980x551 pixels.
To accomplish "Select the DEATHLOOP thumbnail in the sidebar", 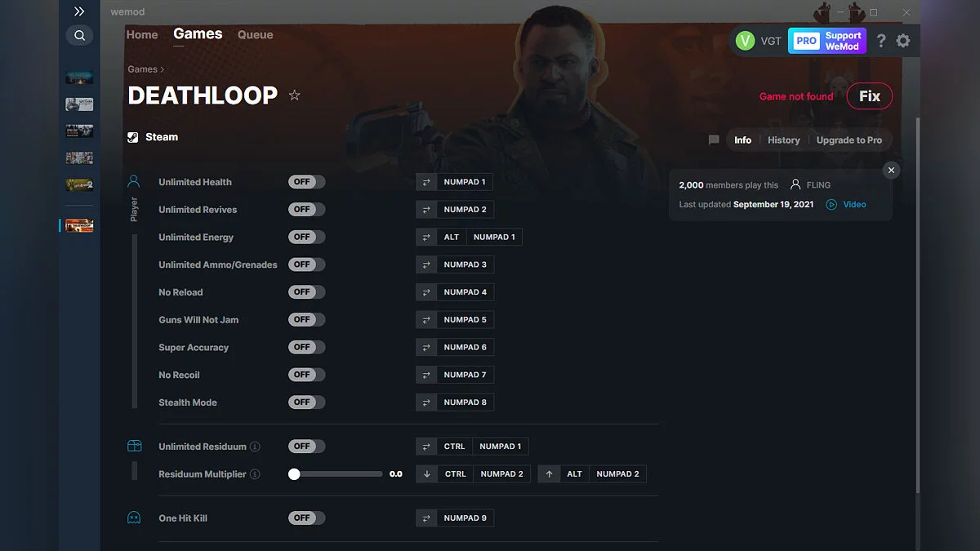I will [x=79, y=224].
